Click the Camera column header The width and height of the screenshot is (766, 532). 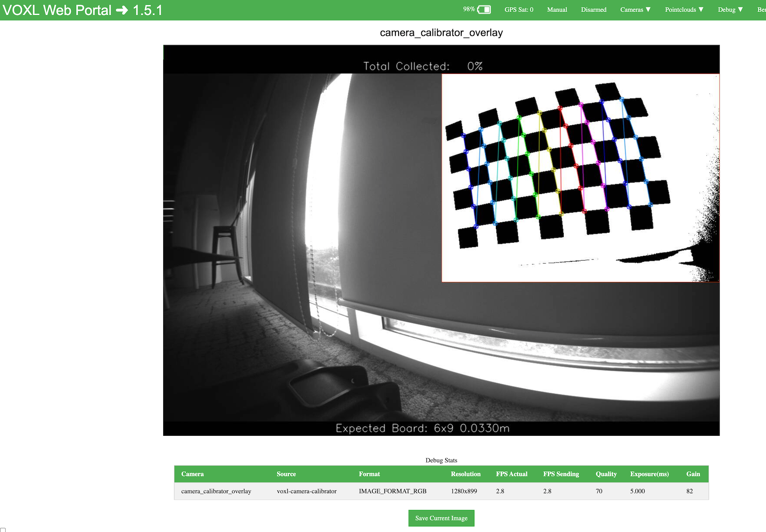192,474
